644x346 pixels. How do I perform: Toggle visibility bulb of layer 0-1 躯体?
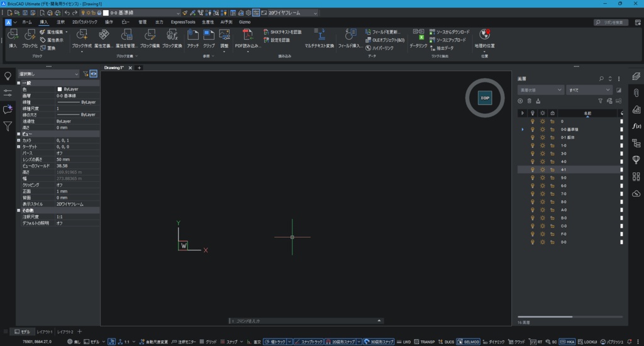[533, 137]
